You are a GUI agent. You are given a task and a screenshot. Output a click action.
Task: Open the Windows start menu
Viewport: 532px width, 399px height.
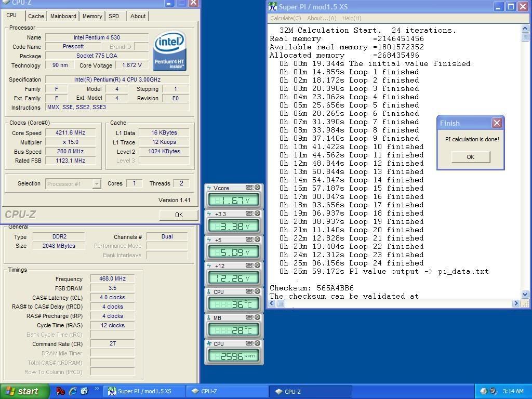click(24, 392)
